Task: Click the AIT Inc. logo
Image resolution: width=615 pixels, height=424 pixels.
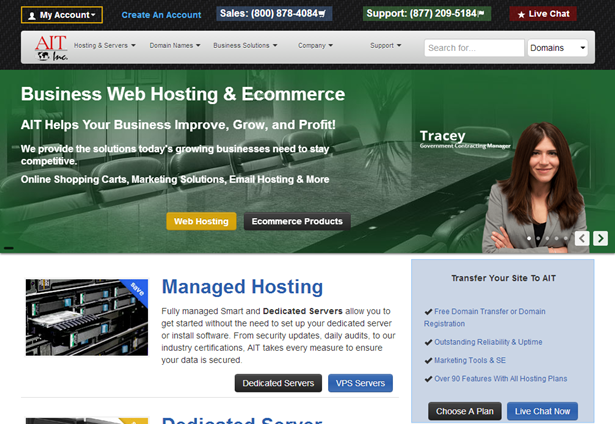Action: tap(51, 47)
